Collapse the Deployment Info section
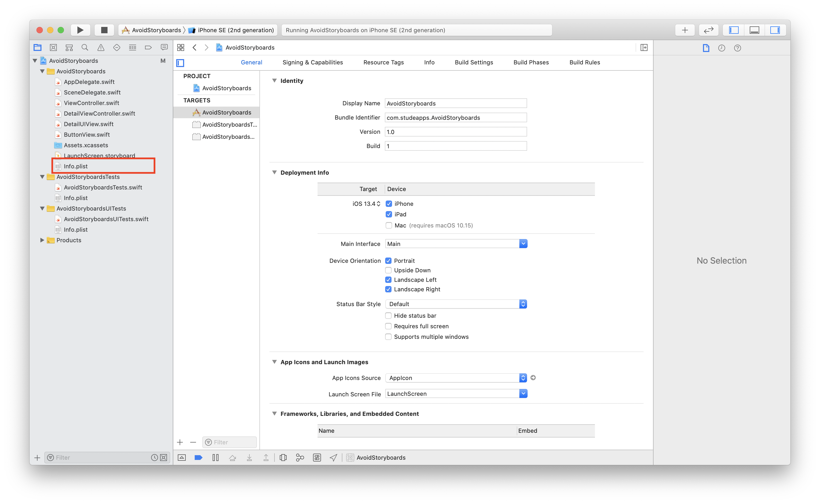The image size is (820, 504). (274, 172)
